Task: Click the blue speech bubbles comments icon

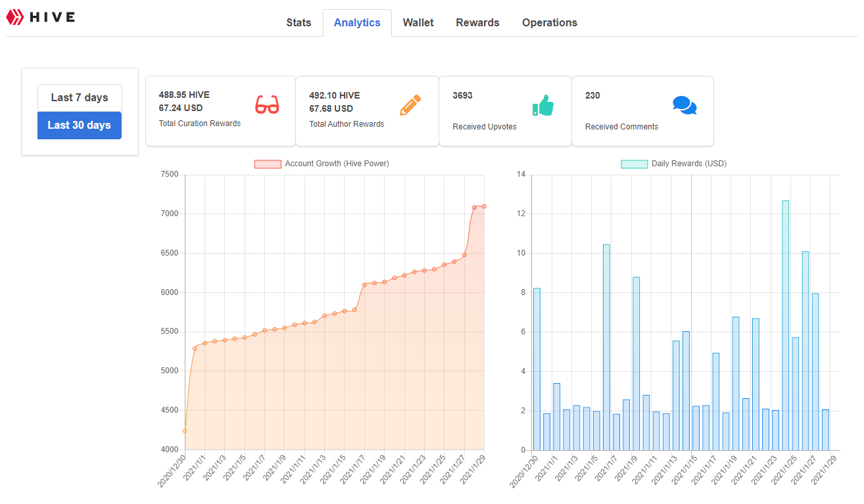Action: (x=684, y=105)
